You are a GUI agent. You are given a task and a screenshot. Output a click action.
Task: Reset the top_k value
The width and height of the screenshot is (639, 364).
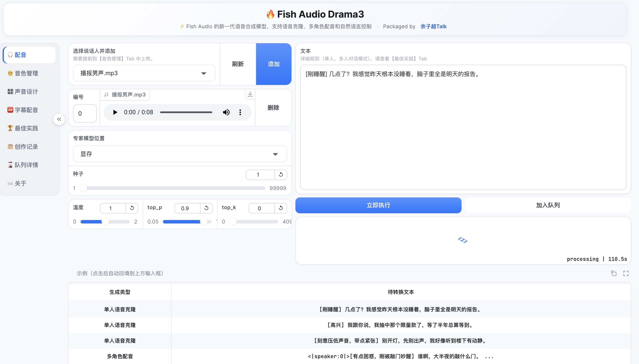coord(281,208)
